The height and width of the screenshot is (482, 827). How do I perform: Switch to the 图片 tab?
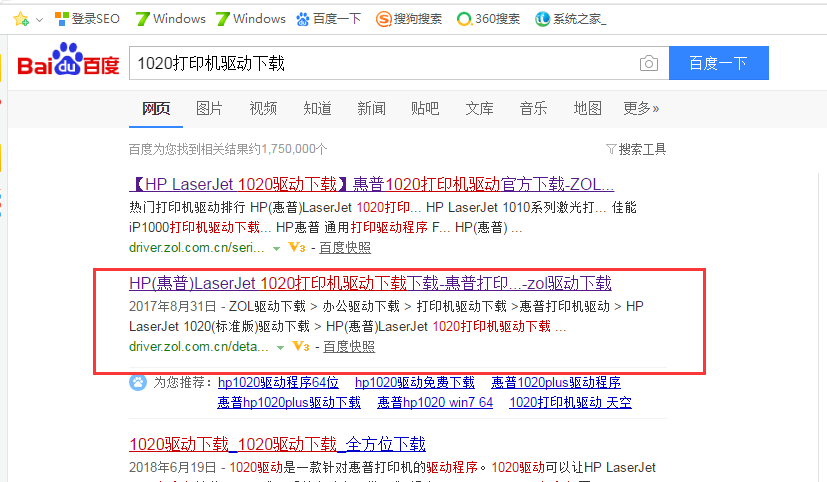tap(209, 108)
